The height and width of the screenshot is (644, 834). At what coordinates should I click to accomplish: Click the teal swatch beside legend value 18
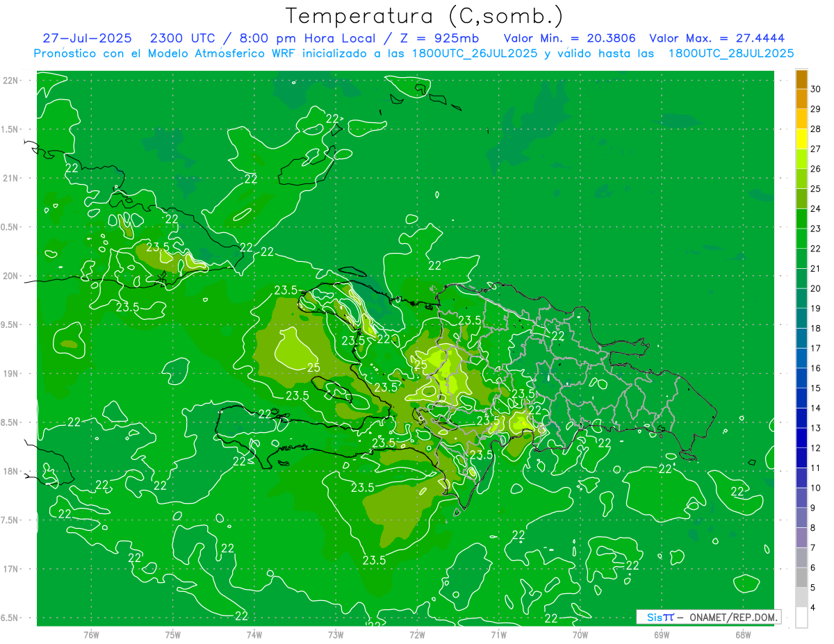(x=801, y=318)
